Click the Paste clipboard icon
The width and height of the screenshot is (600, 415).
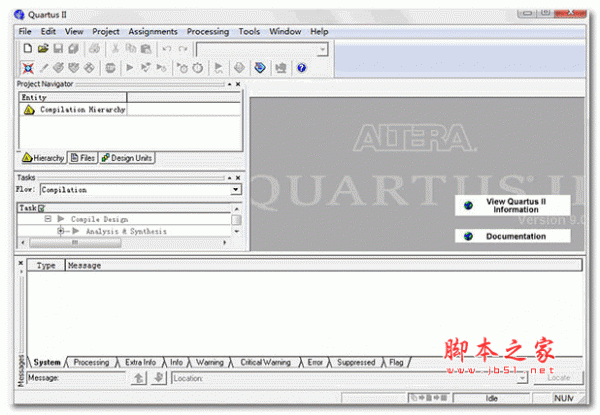146,49
